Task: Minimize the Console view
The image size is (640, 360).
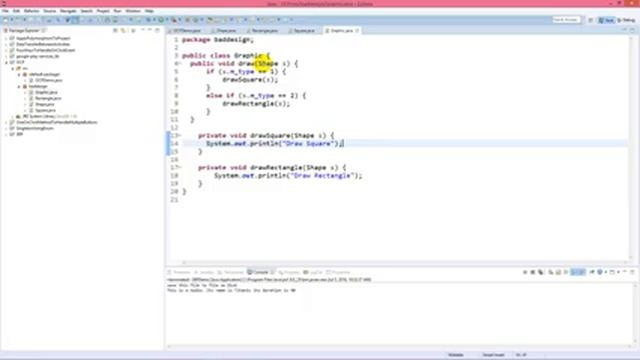Action: [624, 271]
